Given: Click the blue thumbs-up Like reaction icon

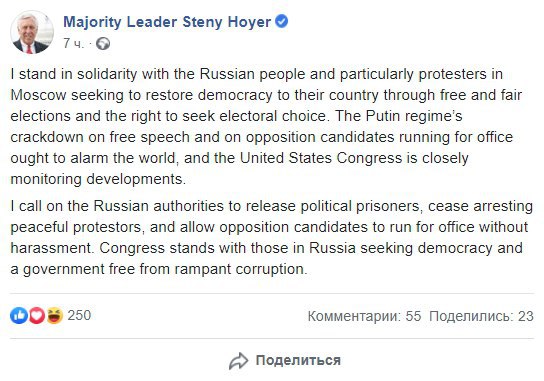Looking at the screenshot, I should pos(19,315).
